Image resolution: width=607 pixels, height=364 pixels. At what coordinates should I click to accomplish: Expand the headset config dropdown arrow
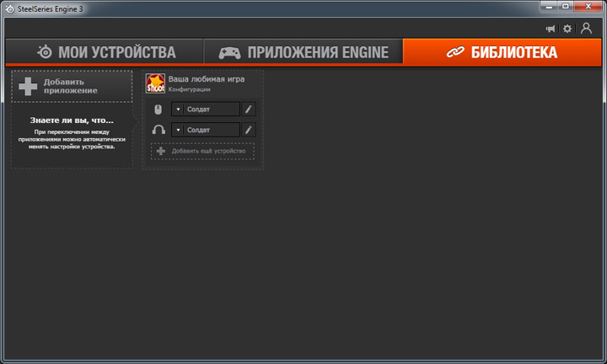coord(178,130)
